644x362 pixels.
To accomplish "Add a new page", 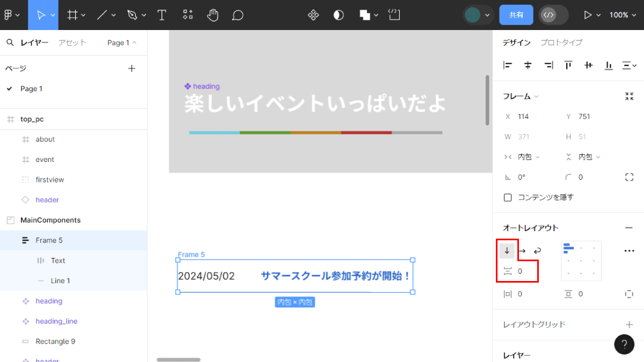I will click(131, 68).
